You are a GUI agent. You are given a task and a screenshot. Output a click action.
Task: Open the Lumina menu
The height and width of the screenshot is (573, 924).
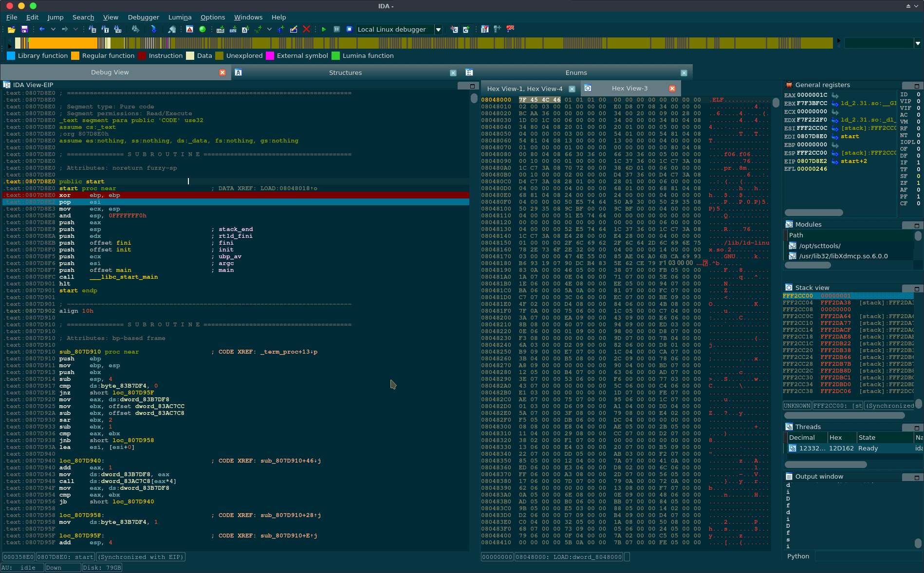[x=180, y=17]
